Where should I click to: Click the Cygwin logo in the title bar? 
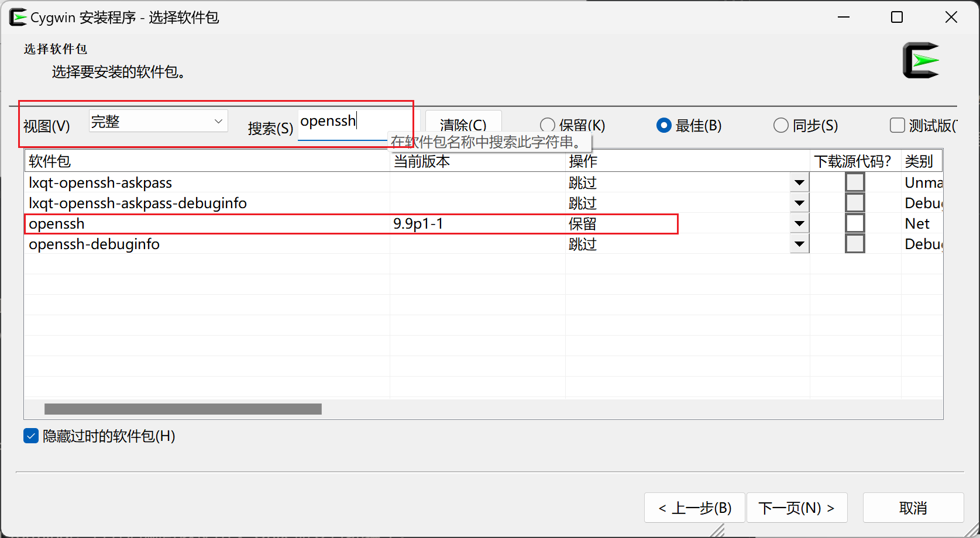pyautogui.click(x=18, y=18)
